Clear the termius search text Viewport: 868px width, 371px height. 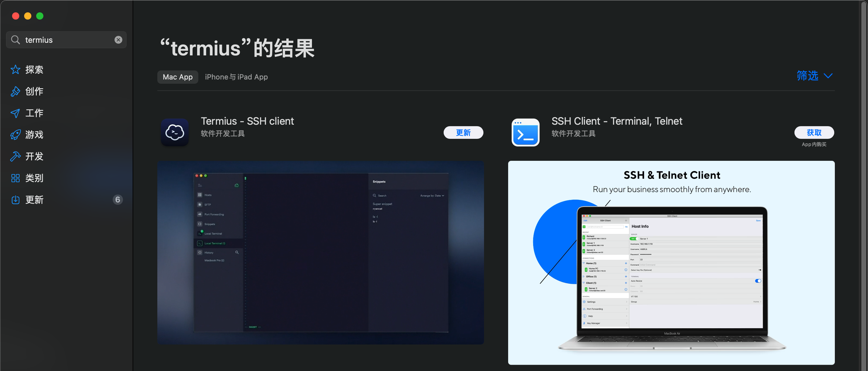coord(118,40)
